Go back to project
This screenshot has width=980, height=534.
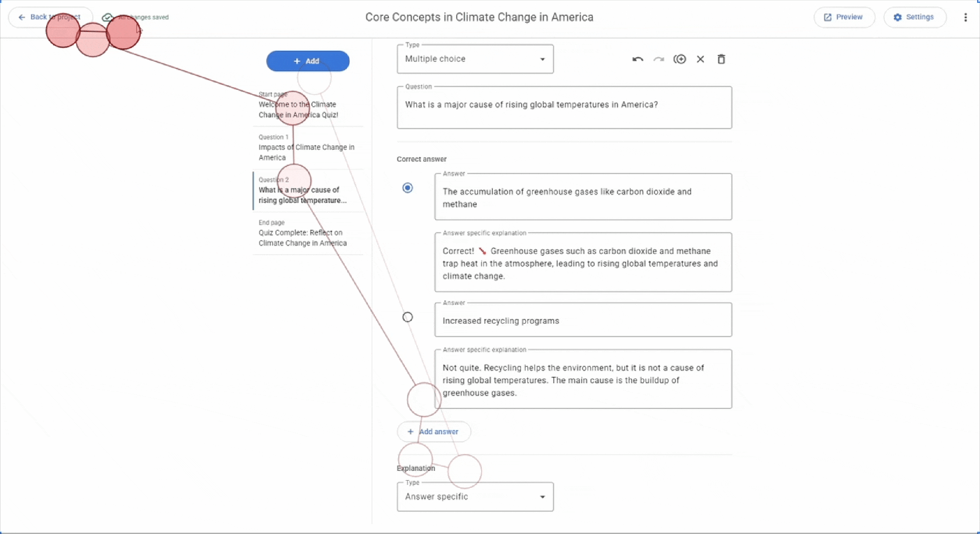point(50,18)
